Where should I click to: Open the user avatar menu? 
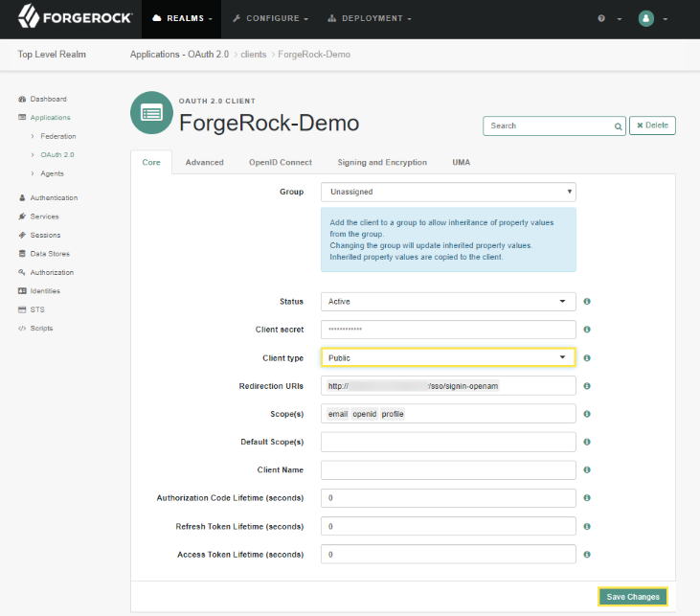[x=646, y=18]
